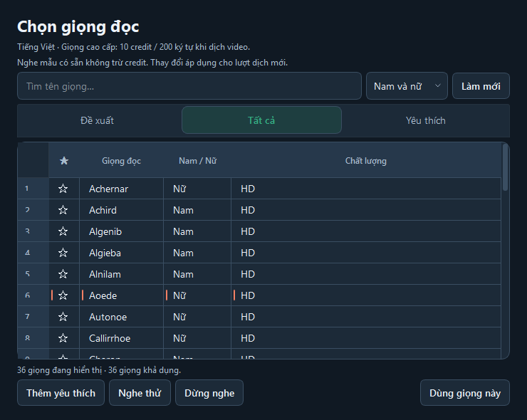Image resolution: width=527 pixels, height=420 pixels.
Task: Mark Algenib voice with the star
Action: click(x=63, y=231)
